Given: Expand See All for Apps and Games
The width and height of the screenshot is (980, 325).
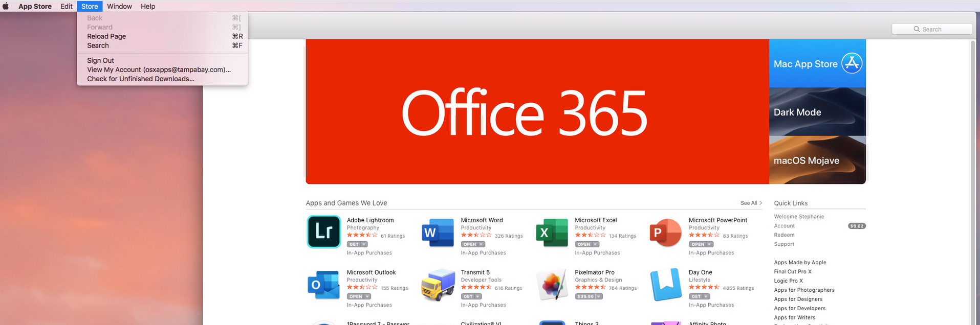Looking at the screenshot, I should click(751, 203).
